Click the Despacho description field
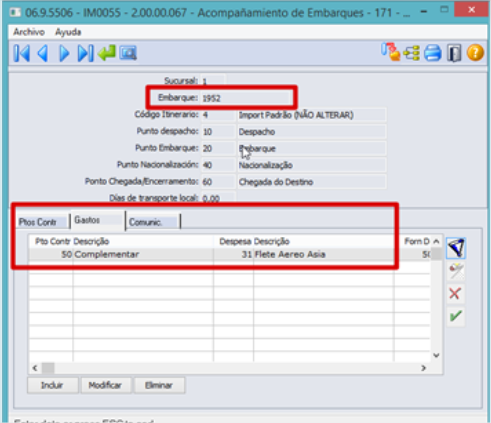 point(312,132)
